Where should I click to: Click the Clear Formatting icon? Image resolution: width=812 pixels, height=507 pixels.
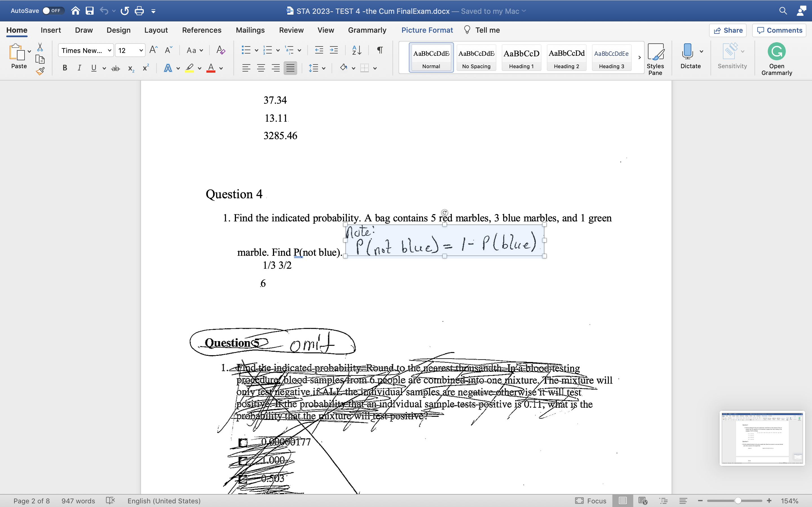point(220,50)
